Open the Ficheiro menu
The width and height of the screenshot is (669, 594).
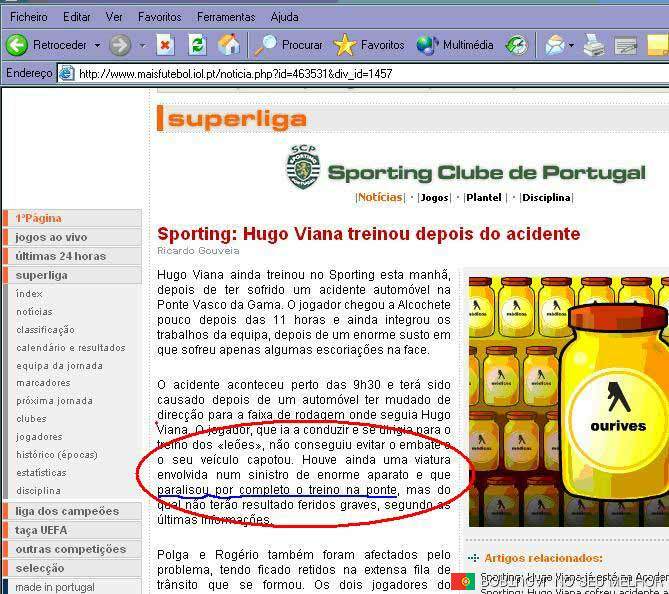29,17
